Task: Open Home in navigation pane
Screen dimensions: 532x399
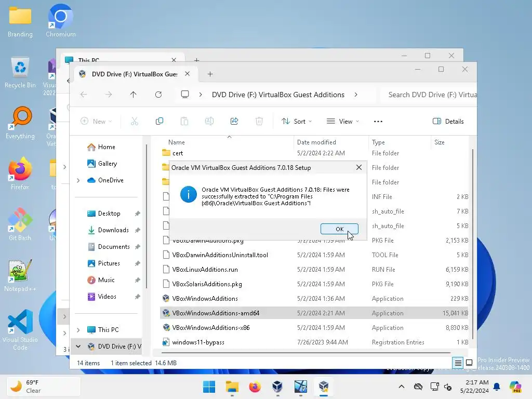Action: click(x=106, y=147)
